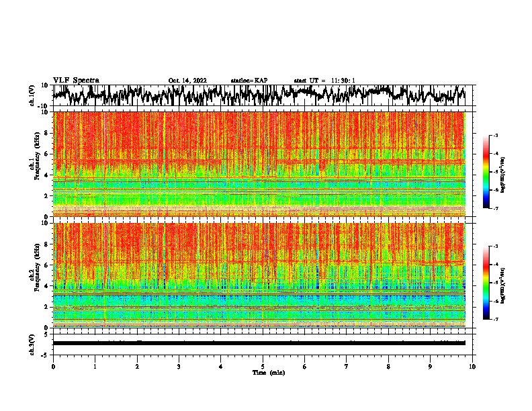The height and width of the screenshot is (411, 532).
Task: Click the "-3" label on ch.2 colorbar
Action: (496, 246)
